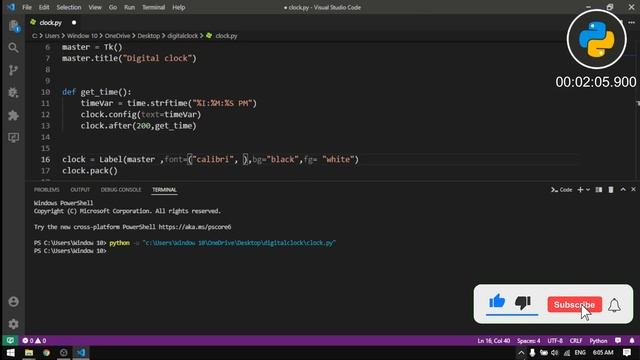Click the Visual Studio Code taskbar icon

81,353
